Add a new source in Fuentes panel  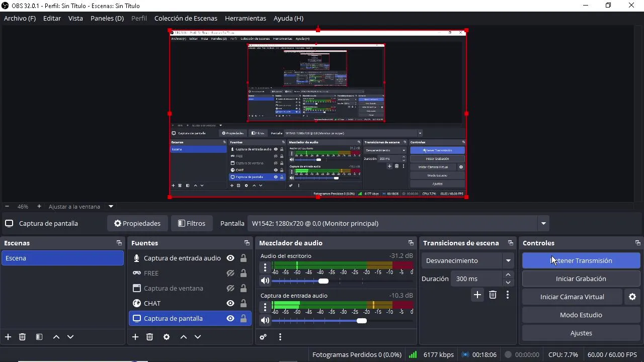(135, 337)
